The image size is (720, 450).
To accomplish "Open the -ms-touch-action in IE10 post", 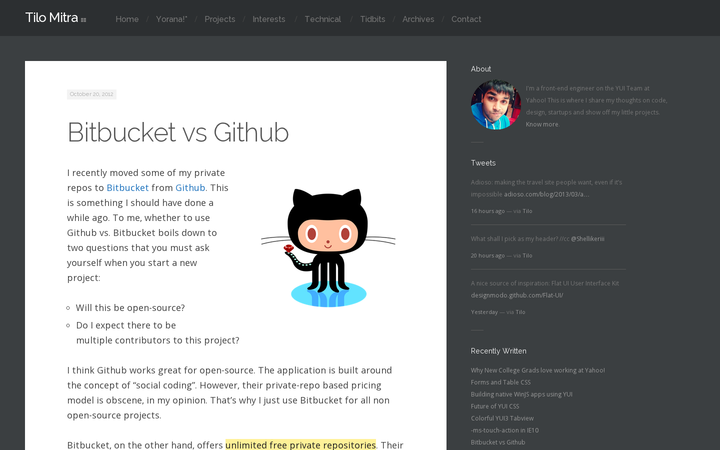I will pos(505,430).
